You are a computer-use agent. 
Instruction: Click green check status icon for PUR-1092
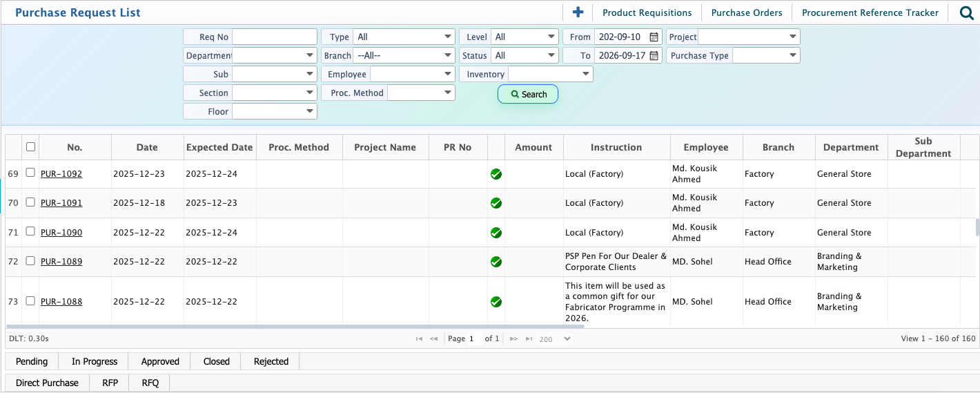tap(496, 174)
